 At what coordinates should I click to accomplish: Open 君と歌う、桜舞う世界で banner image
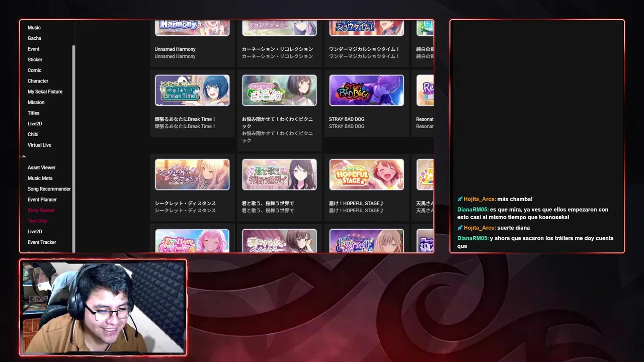click(x=279, y=174)
